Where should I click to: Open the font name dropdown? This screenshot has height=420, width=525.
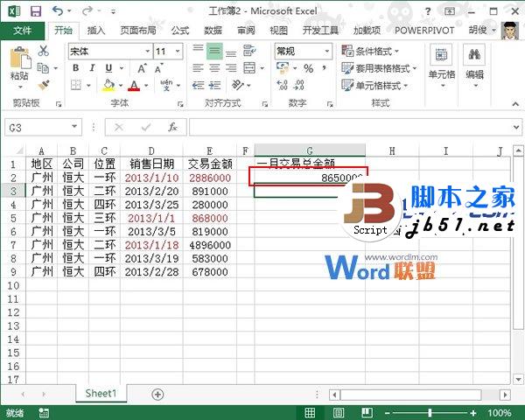145,52
